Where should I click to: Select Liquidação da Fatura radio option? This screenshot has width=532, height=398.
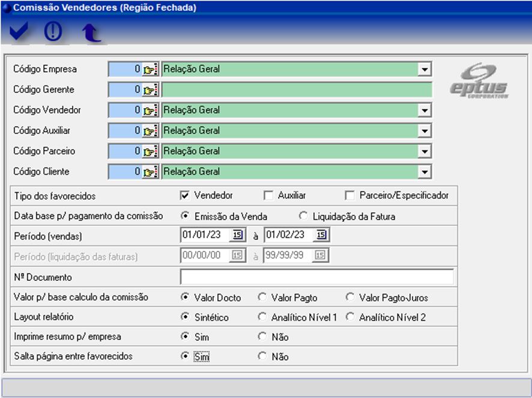click(303, 216)
